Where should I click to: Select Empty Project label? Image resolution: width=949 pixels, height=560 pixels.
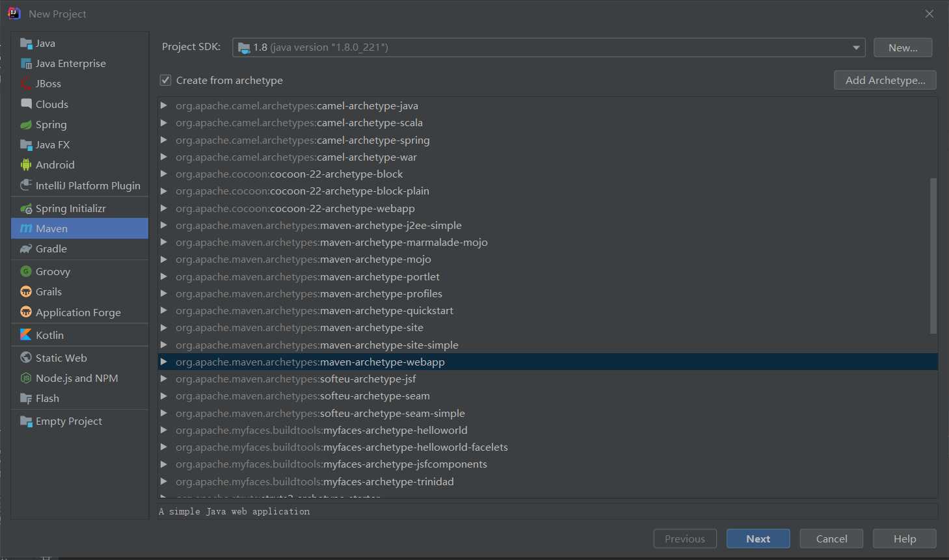69,421
